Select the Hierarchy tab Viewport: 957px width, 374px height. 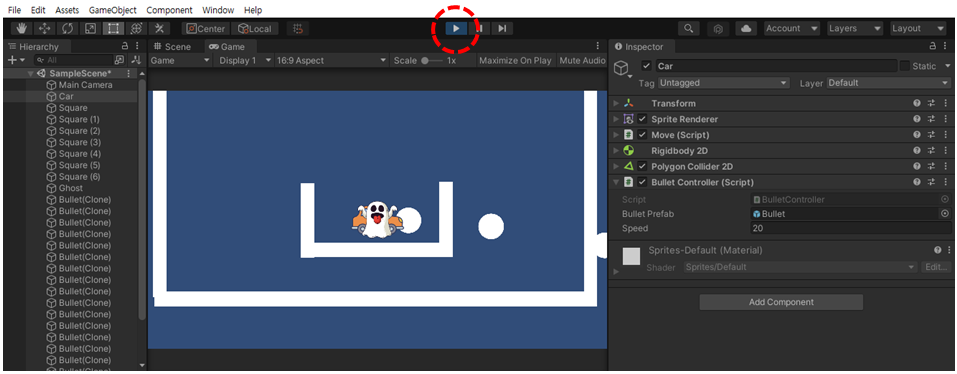point(38,46)
